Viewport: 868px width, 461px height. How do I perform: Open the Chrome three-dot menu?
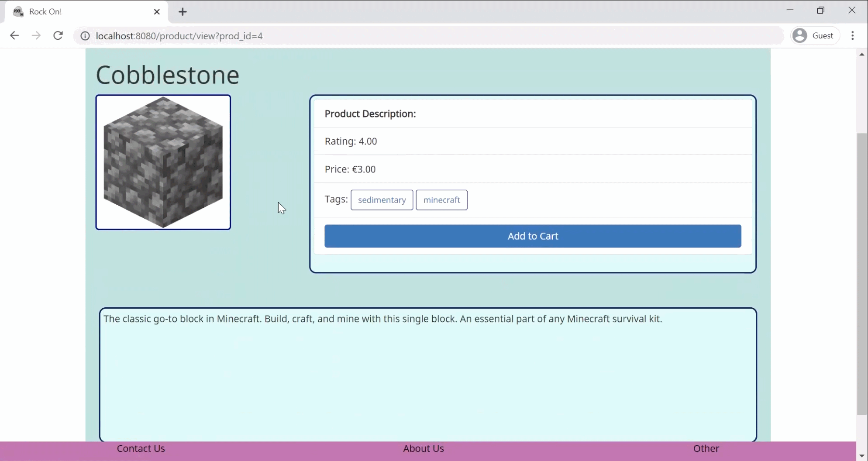(852, 36)
